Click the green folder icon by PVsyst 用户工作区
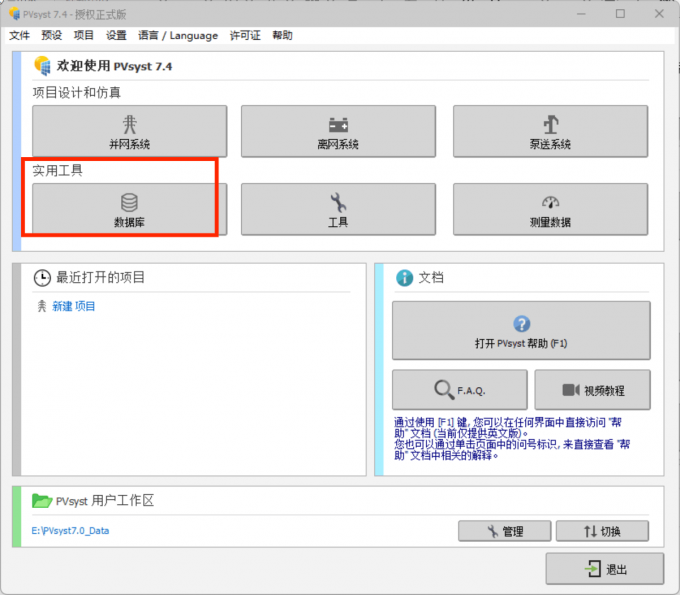Image resolution: width=680 pixels, height=595 pixels. click(42, 501)
